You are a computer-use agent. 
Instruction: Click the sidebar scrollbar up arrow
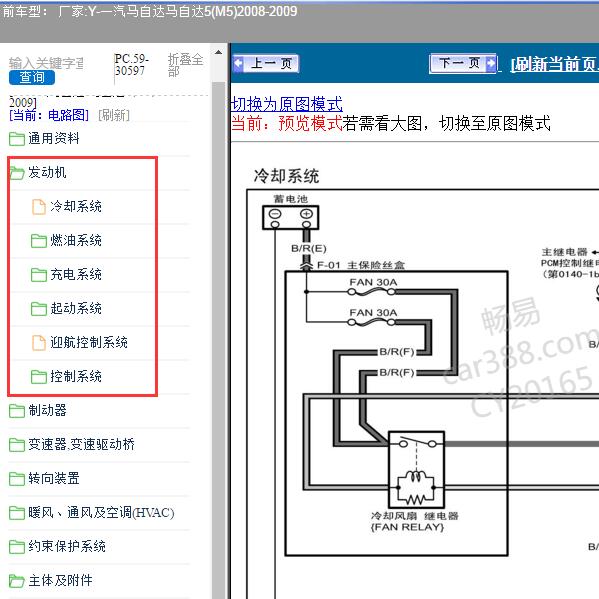[219, 52]
